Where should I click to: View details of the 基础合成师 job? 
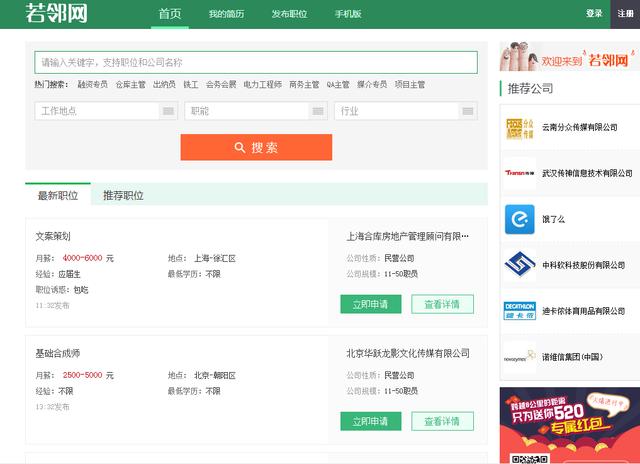coord(442,421)
